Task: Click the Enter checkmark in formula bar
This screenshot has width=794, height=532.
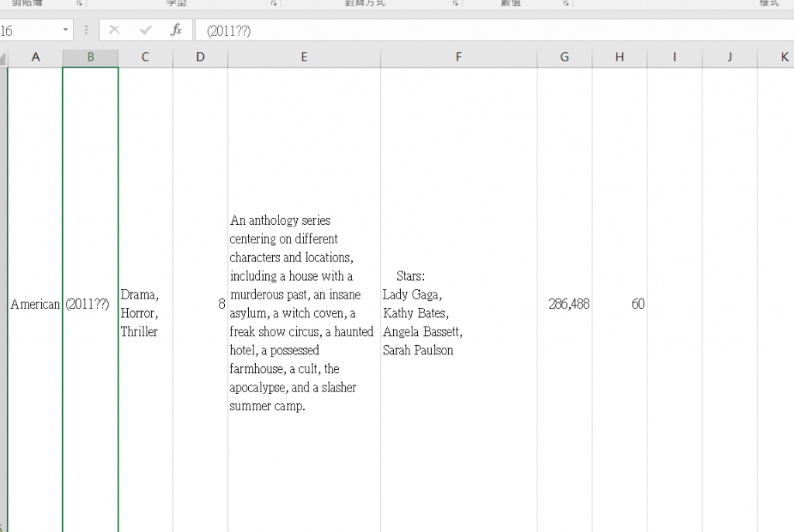Action: click(x=145, y=30)
